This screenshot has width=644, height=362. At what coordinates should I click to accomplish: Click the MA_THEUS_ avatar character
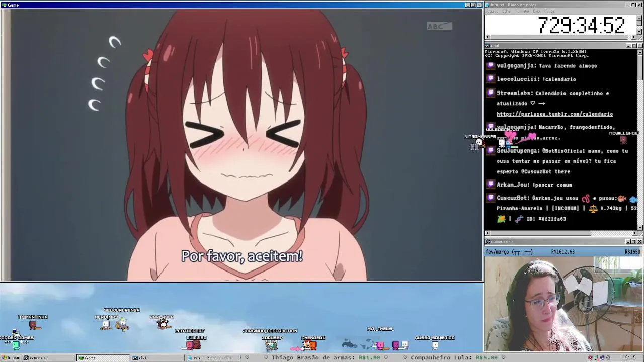click(x=380, y=344)
